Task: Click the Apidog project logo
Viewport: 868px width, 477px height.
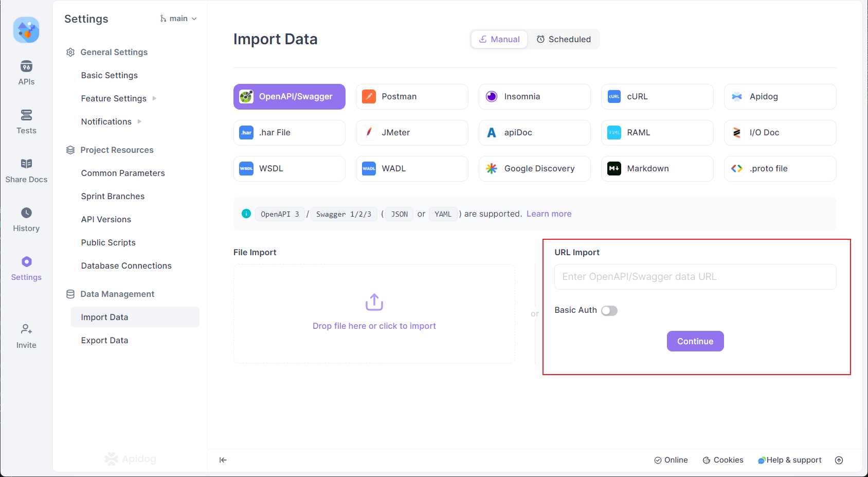Action: point(26,30)
